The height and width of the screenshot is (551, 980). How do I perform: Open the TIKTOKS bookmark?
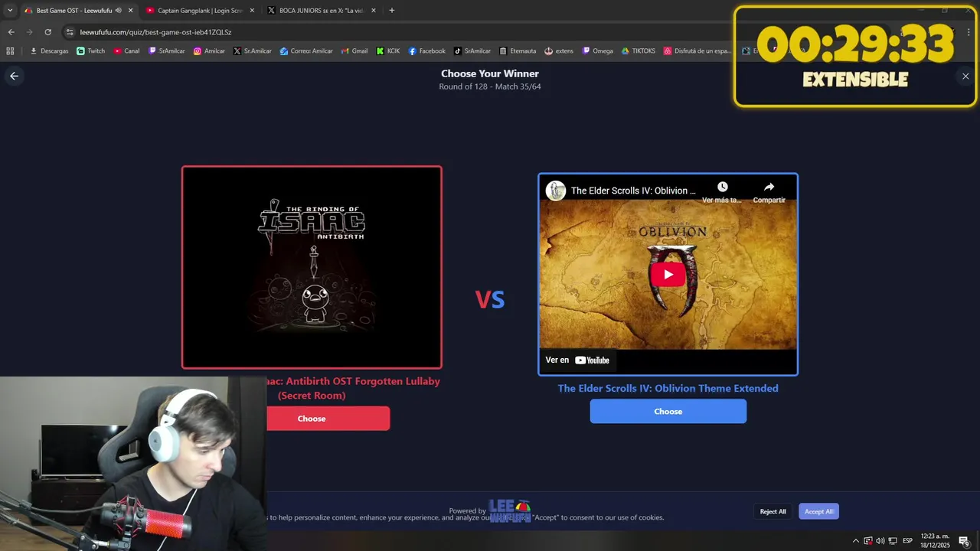point(639,51)
